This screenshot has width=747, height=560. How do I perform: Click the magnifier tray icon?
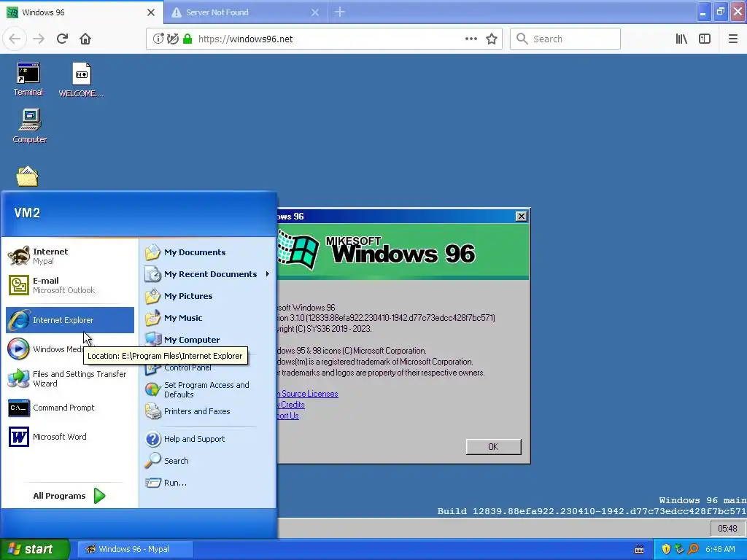tap(693, 549)
